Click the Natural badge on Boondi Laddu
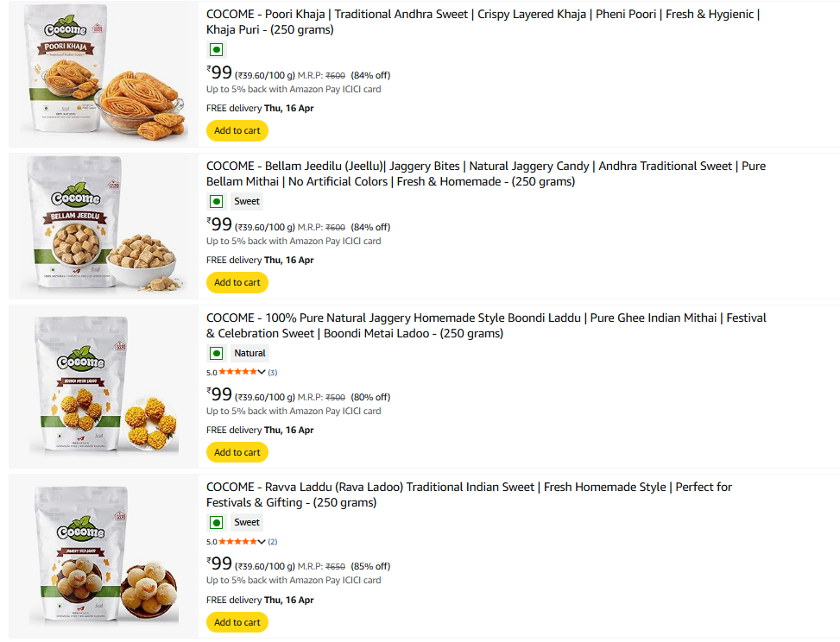This screenshot has width=840, height=642. point(250,353)
